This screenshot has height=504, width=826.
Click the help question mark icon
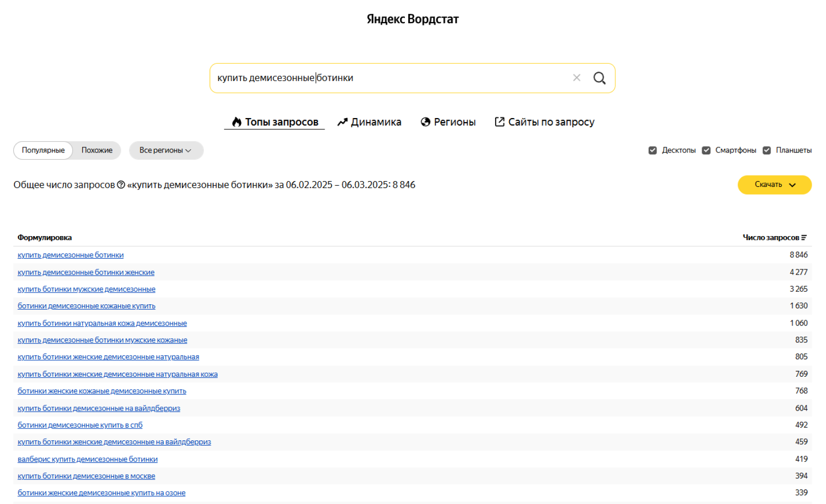[x=121, y=185]
